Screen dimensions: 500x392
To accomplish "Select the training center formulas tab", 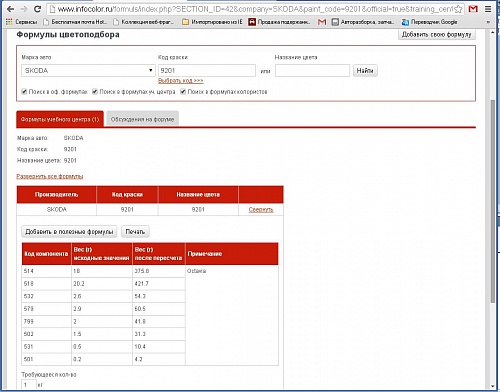I will click(60, 119).
